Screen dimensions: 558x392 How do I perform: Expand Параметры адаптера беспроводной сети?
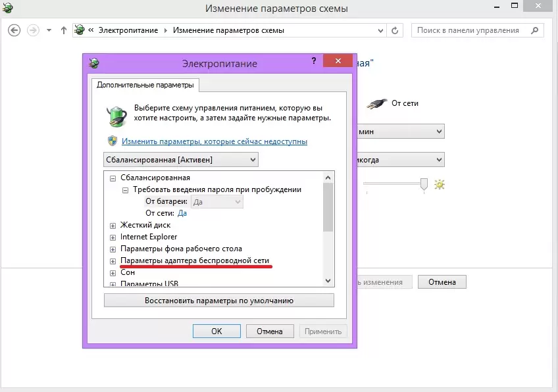pos(113,260)
